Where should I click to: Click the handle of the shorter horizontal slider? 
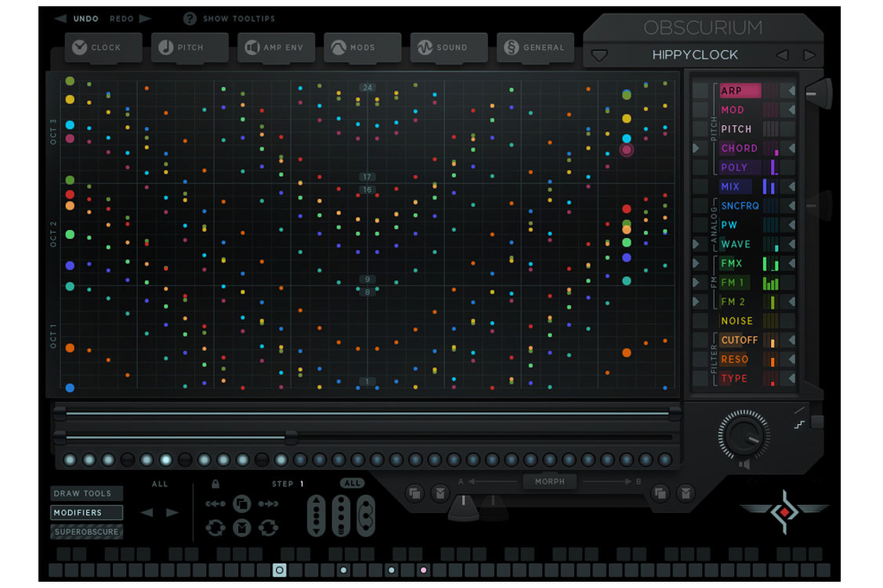pyautogui.click(x=291, y=436)
